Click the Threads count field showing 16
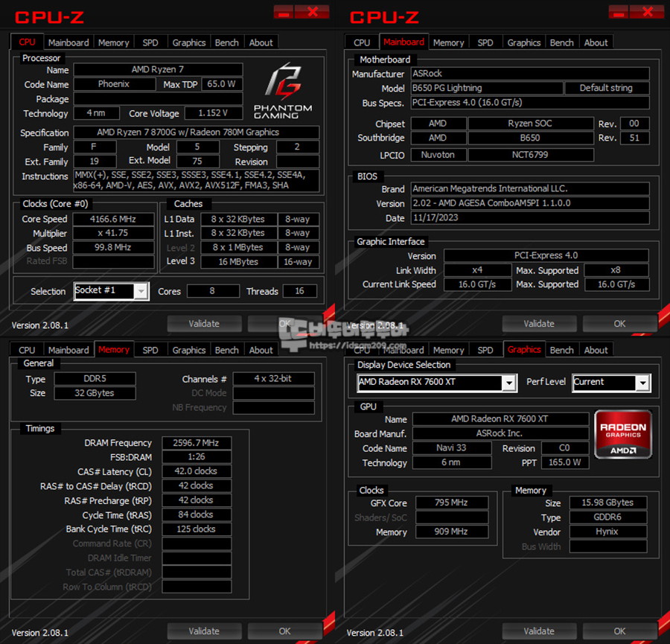The width and height of the screenshot is (670, 644). 299,291
